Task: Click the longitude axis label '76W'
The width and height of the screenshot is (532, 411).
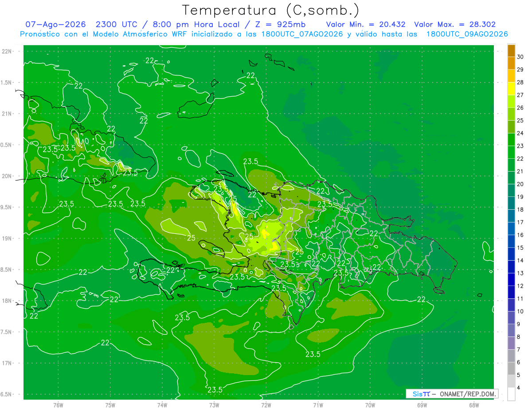Action: pyautogui.click(x=58, y=405)
